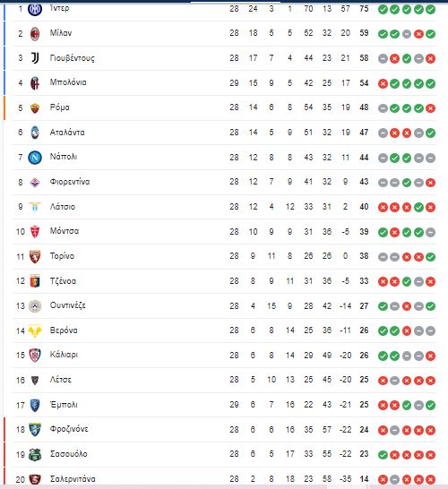Click the Napoli blue N logo

(x=35, y=158)
